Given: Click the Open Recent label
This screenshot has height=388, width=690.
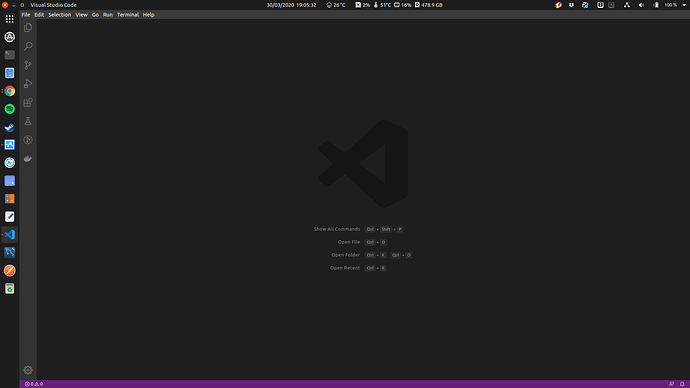Looking at the screenshot, I should pos(345,268).
